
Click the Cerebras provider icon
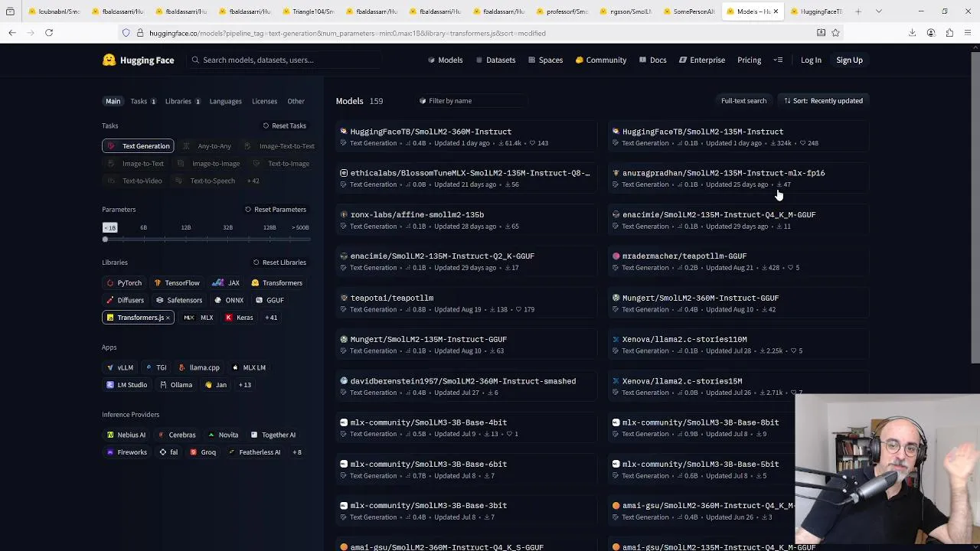pos(161,435)
